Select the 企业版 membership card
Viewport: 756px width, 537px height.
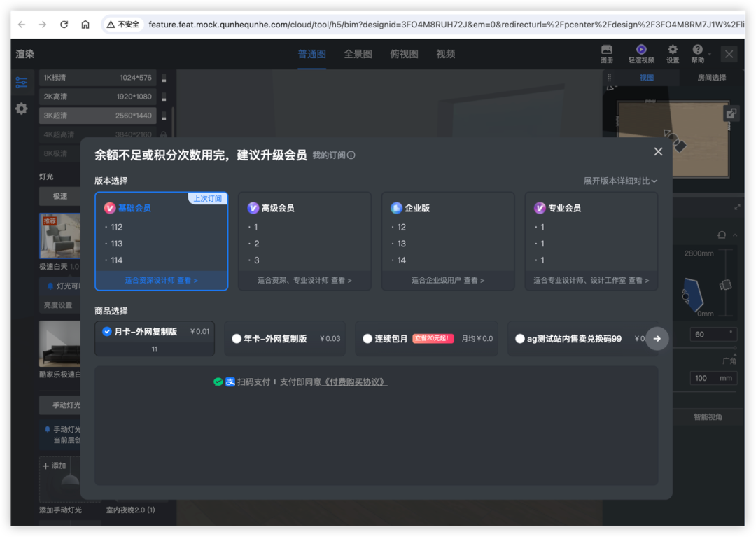coord(448,241)
